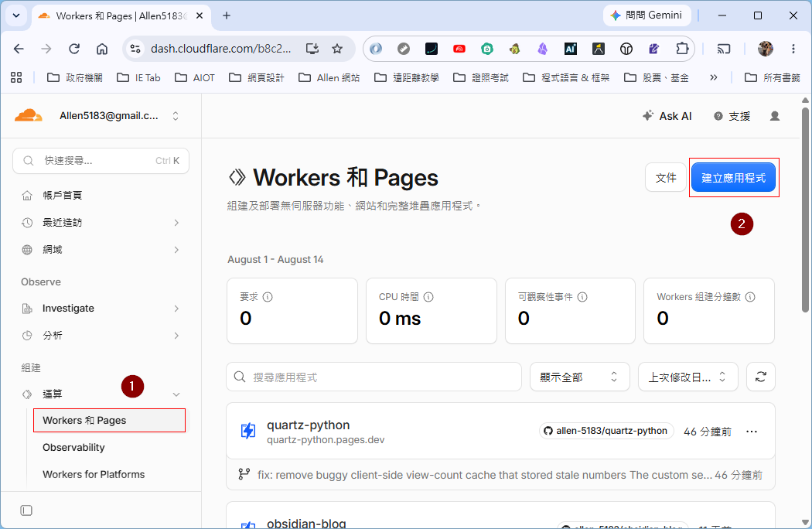812x529 pixels.
Task: Show info for 可觀察性事件 metric
Action: pos(582,297)
